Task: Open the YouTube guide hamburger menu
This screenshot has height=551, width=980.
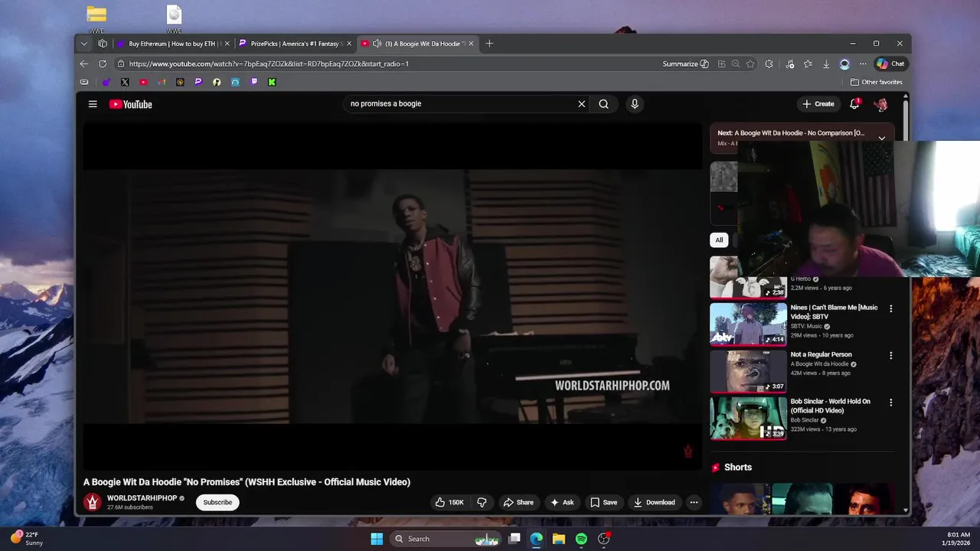Action: (x=93, y=104)
